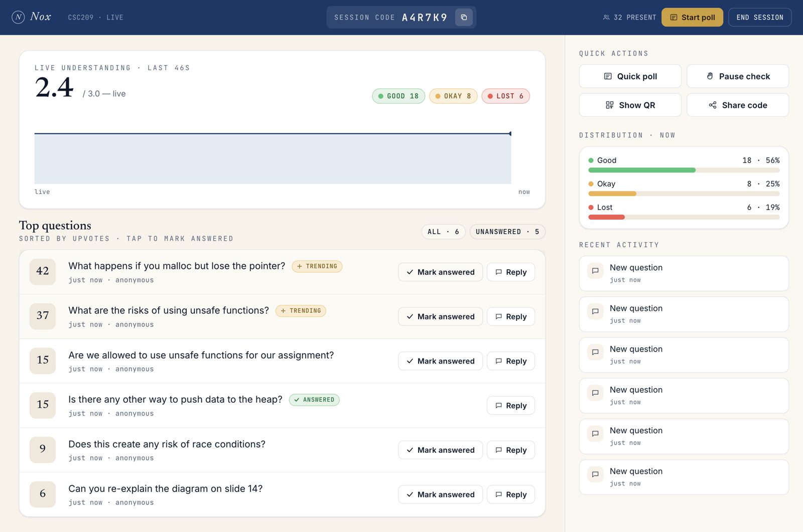Screen dimensions: 803x532
Task: Open Quick poll action
Action: [630, 76]
